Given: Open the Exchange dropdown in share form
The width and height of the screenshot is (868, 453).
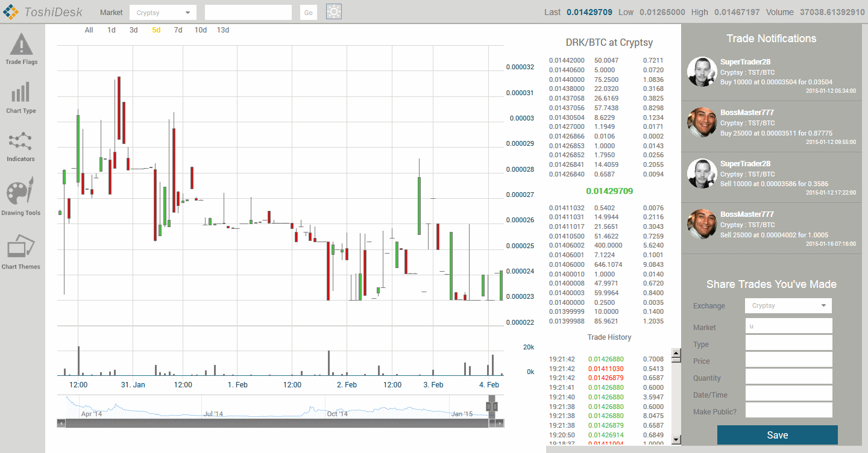Looking at the screenshot, I should (x=788, y=305).
